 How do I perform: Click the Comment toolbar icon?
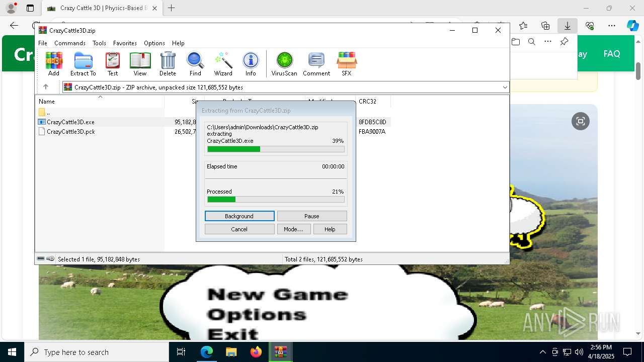(316, 64)
